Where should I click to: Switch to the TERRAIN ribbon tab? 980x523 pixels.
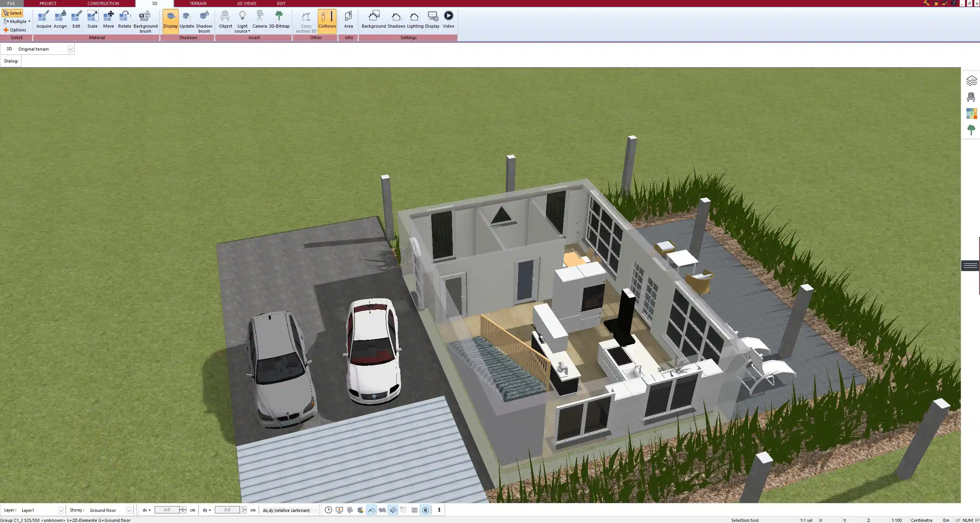(x=198, y=3)
